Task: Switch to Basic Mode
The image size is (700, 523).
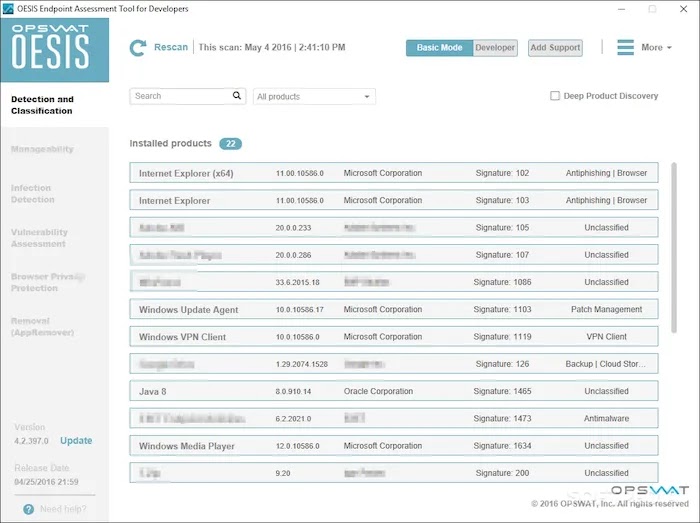Action: 439,48
